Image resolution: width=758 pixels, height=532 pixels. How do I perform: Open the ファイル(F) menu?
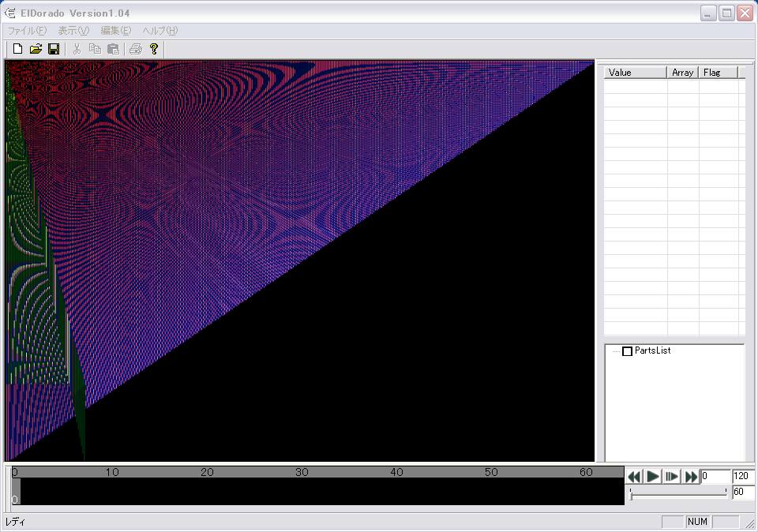click(x=27, y=31)
